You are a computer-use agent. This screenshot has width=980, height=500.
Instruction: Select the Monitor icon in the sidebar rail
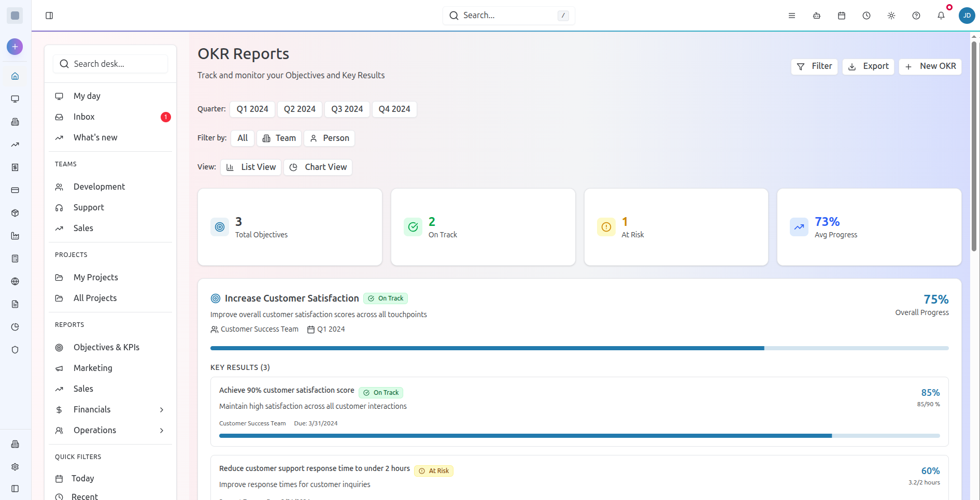point(15,98)
